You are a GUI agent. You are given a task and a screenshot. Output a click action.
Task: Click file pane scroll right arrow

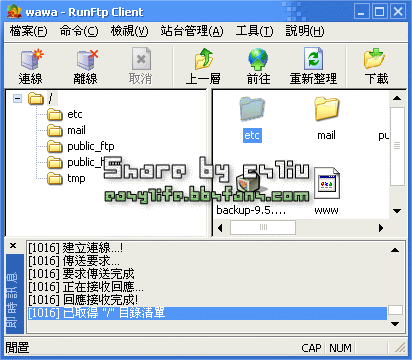381,228
